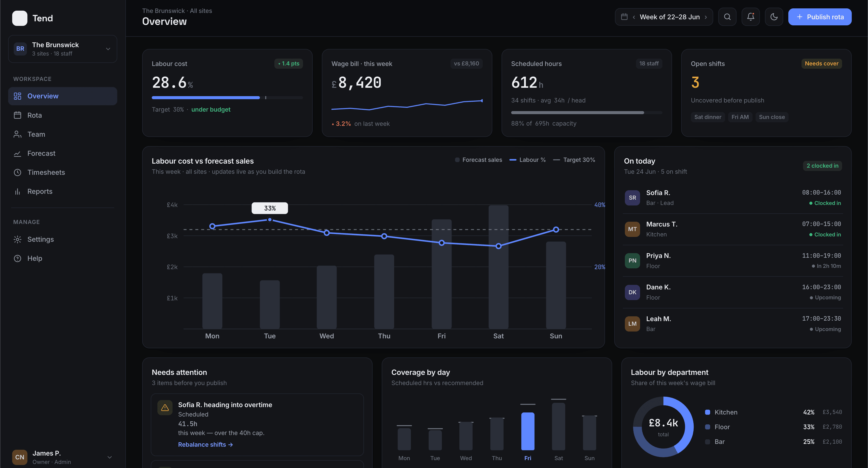Open Forecast page
The image size is (868, 468).
[x=62, y=153]
